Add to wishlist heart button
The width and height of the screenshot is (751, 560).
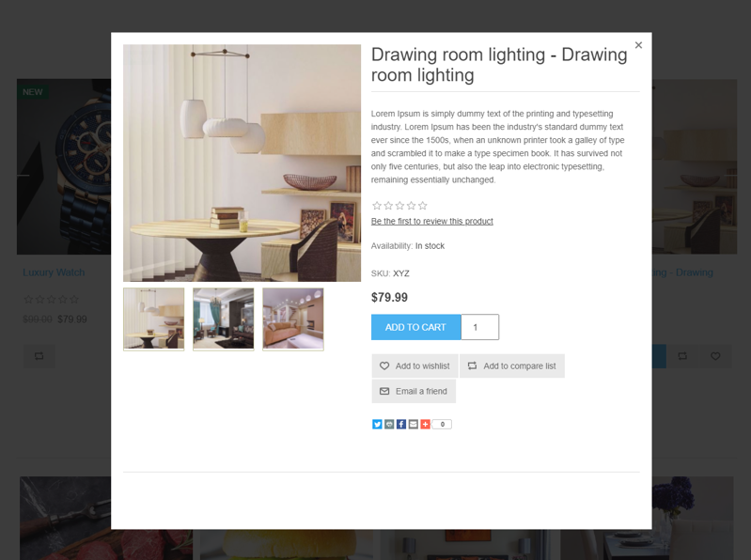click(415, 366)
